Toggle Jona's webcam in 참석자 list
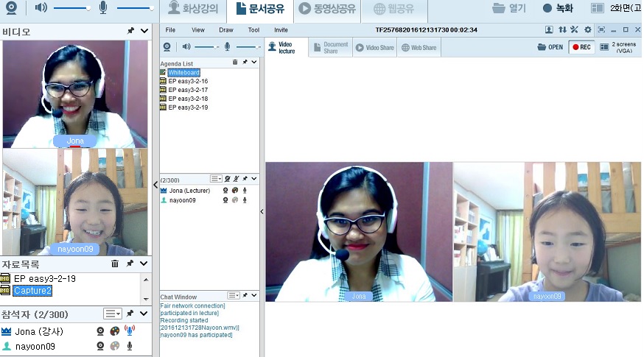Viewport: 644px width, 357px height. point(100,331)
